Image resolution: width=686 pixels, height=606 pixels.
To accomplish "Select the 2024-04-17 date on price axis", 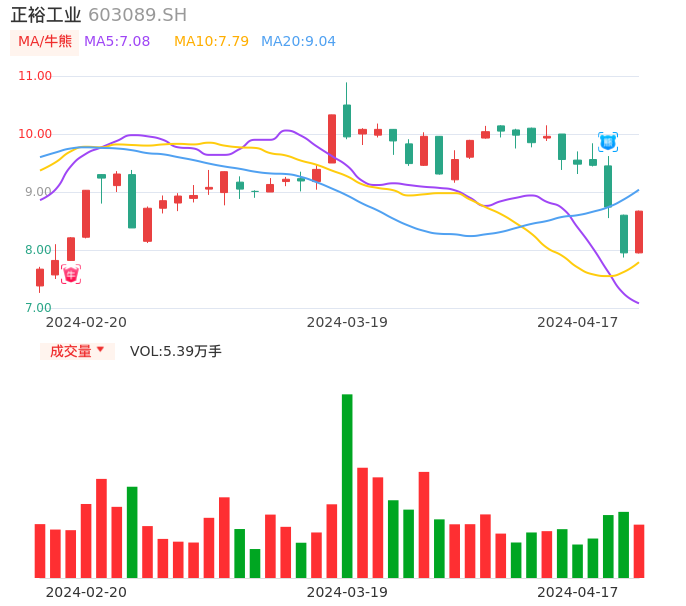I will click(x=578, y=322).
